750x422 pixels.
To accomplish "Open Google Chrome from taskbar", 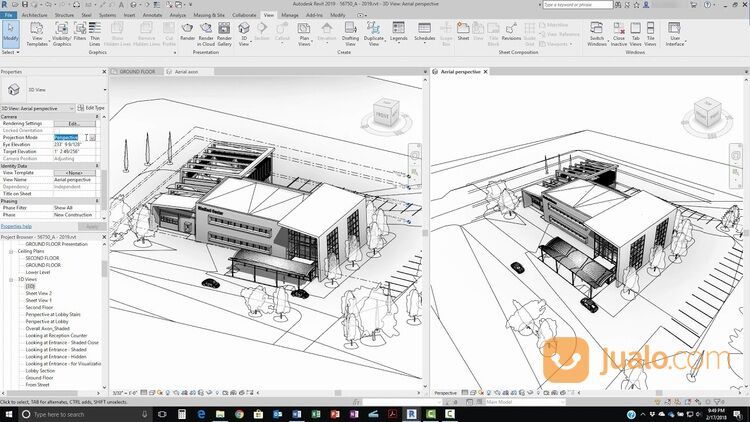I will (239, 414).
